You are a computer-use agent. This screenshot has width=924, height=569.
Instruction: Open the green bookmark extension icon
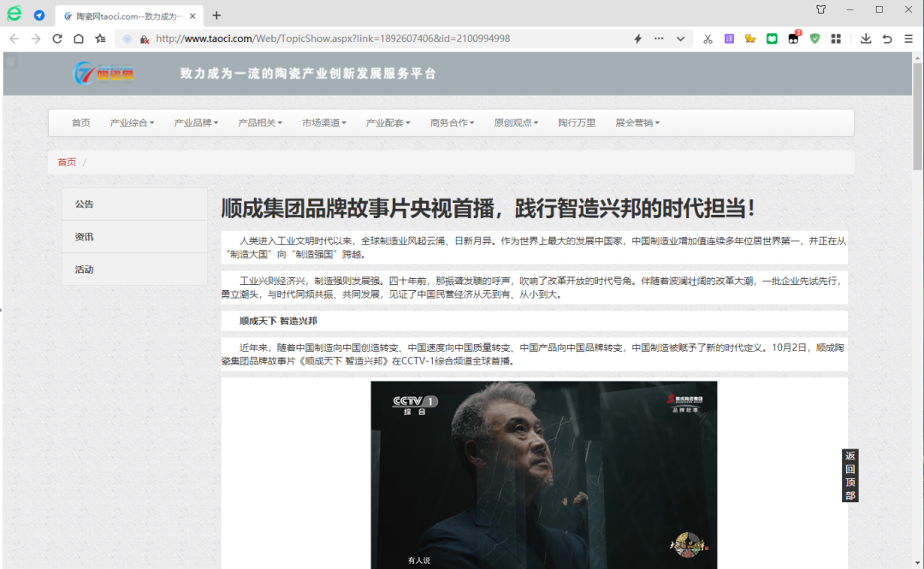click(772, 39)
